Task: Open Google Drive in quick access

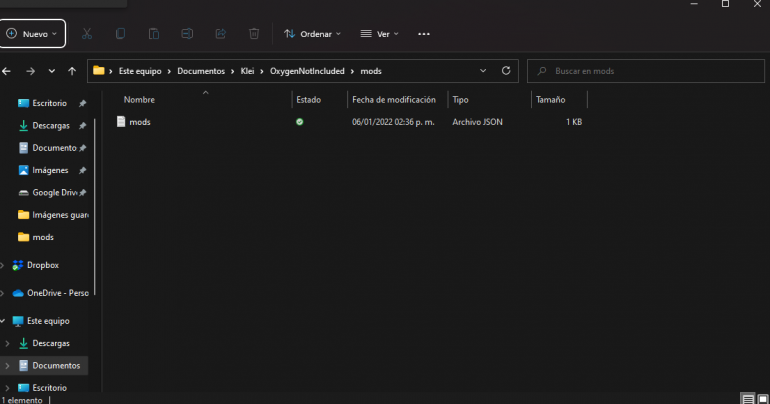Action: pos(54,192)
